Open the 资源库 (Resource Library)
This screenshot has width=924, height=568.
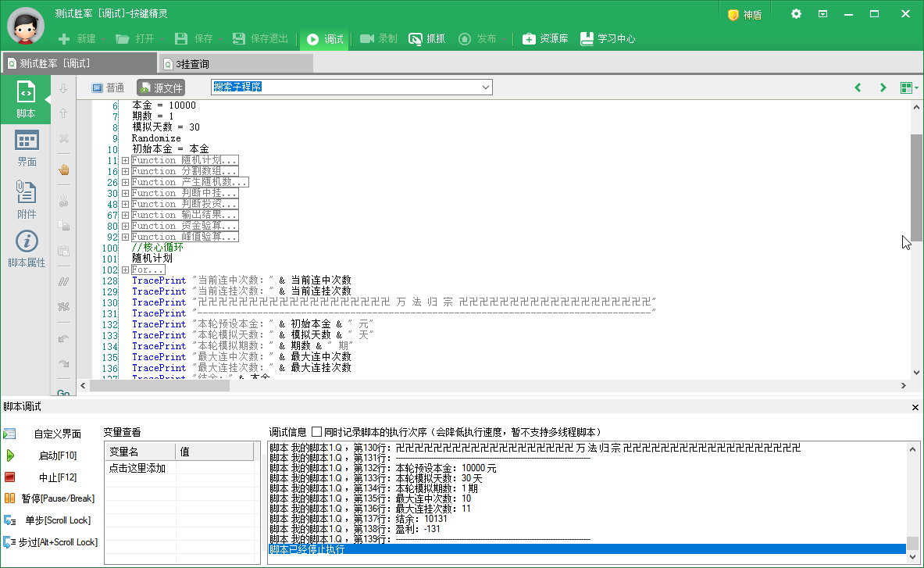pos(545,39)
